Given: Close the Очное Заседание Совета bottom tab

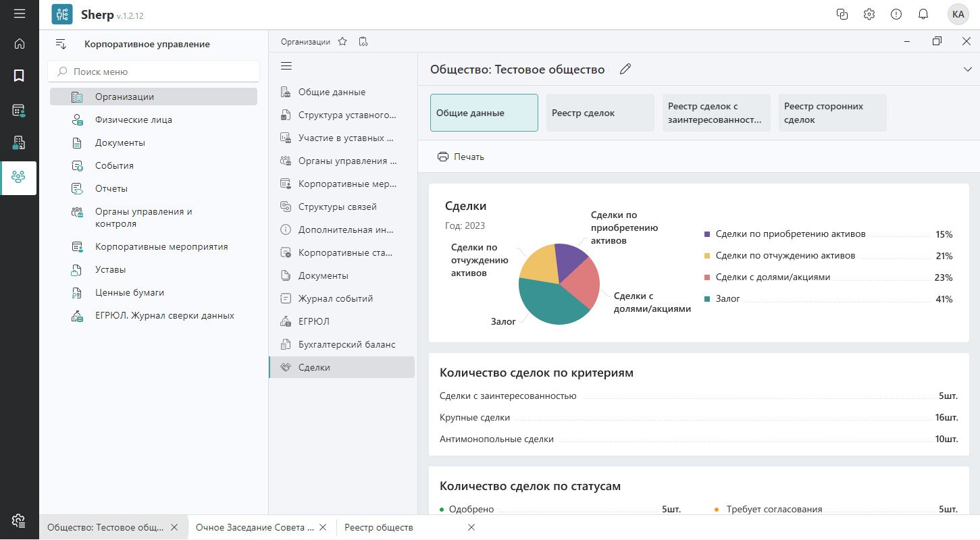Looking at the screenshot, I should click(323, 527).
